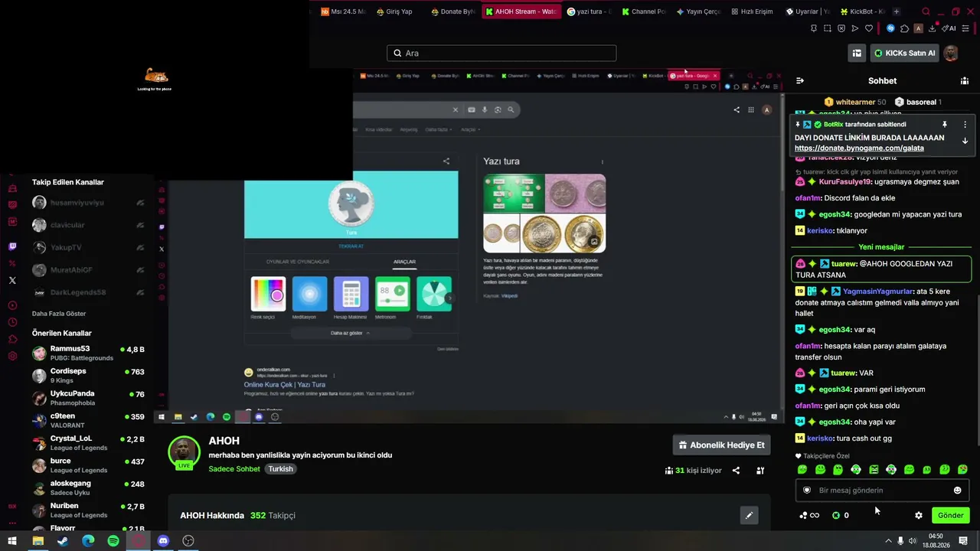Screen dimensions: 980x551
Task: Open chat settings gear icon
Action: coord(919,515)
